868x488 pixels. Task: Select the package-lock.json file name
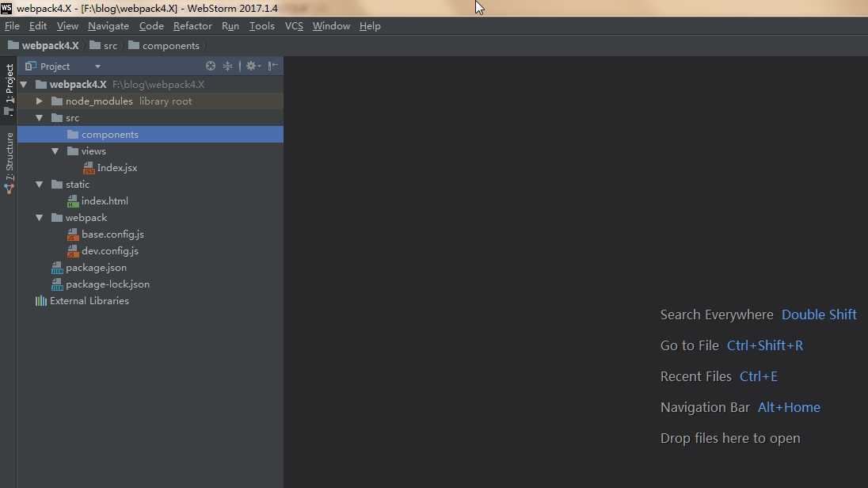point(108,284)
